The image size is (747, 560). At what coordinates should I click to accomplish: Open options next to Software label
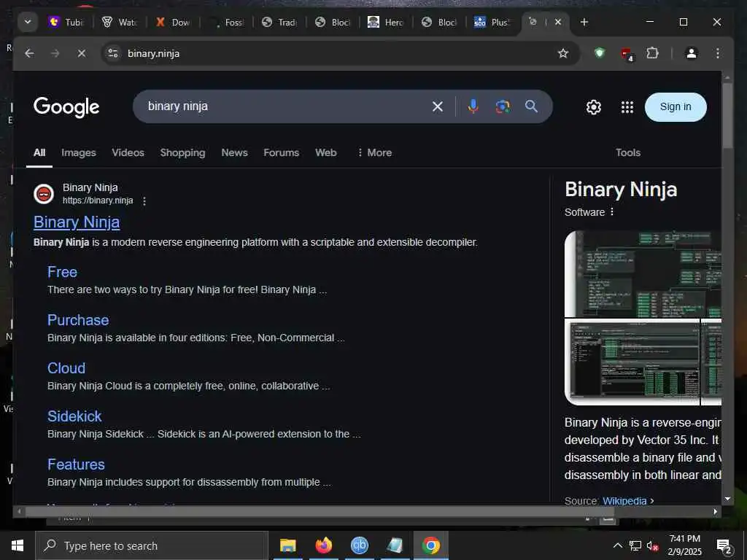click(x=612, y=211)
